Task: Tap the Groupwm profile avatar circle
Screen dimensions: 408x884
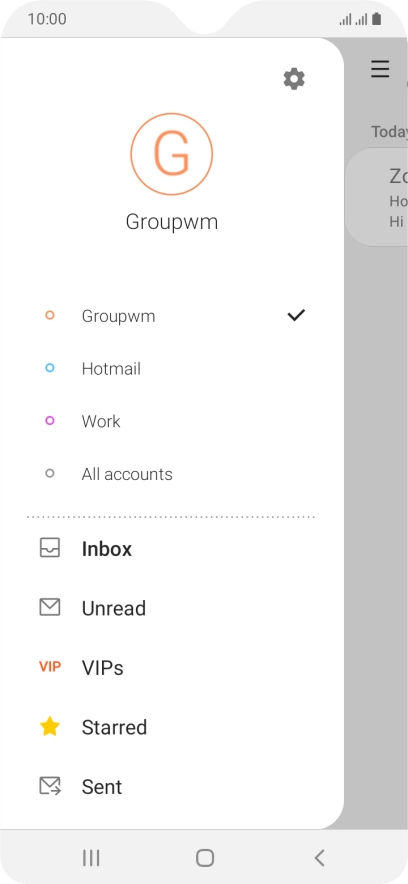Action: 171,154
